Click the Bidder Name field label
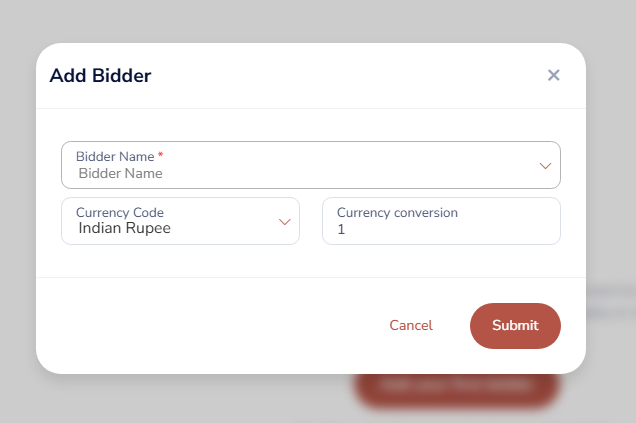Image resolution: width=636 pixels, height=423 pixels. point(115,157)
